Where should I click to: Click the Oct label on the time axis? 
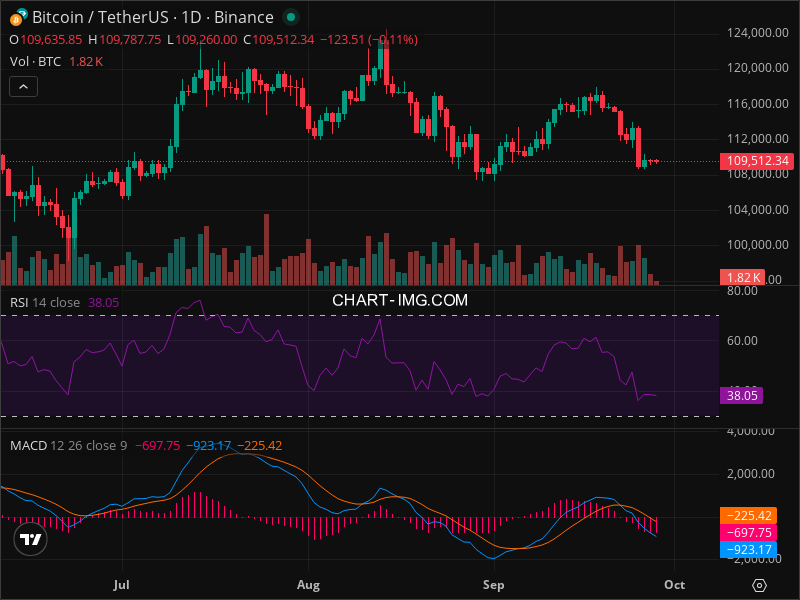674,584
